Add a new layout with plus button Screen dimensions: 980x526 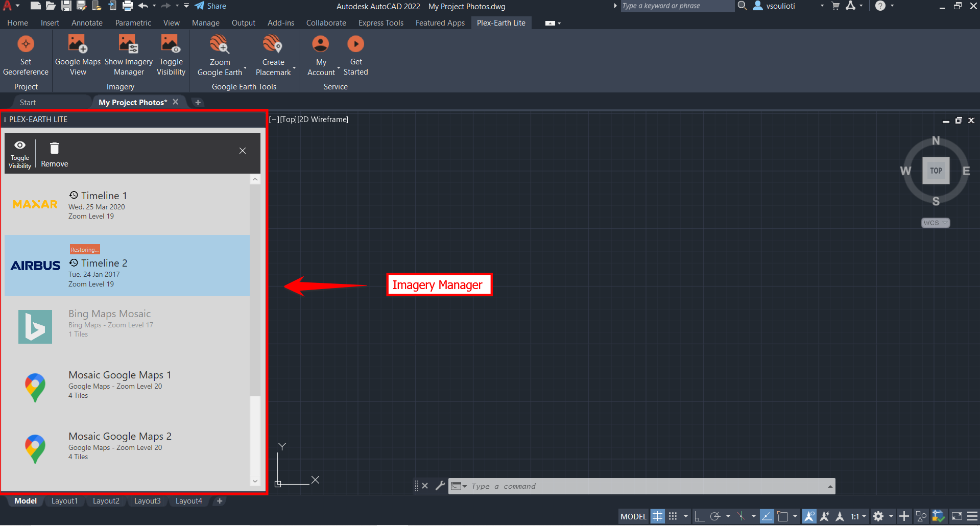(x=220, y=501)
